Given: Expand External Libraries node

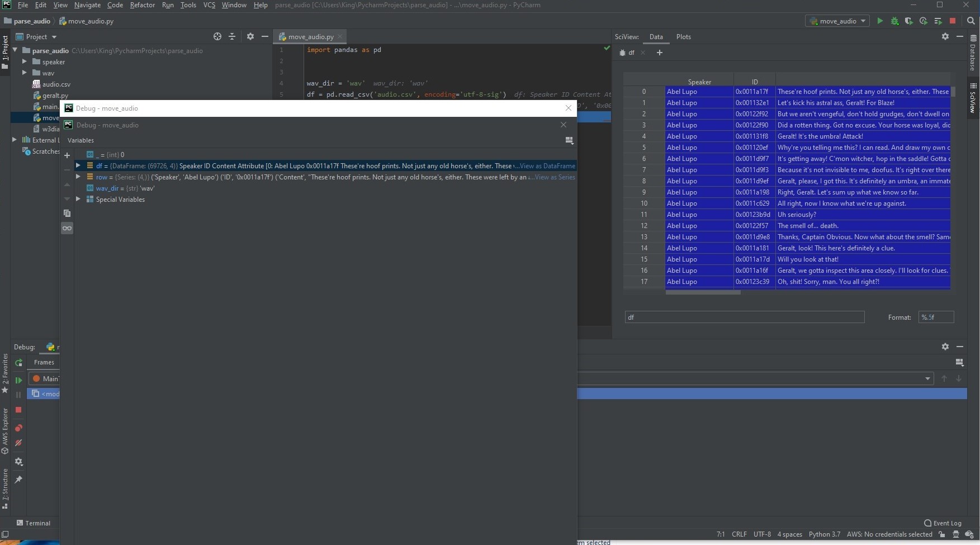Looking at the screenshot, I should tap(15, 140).
